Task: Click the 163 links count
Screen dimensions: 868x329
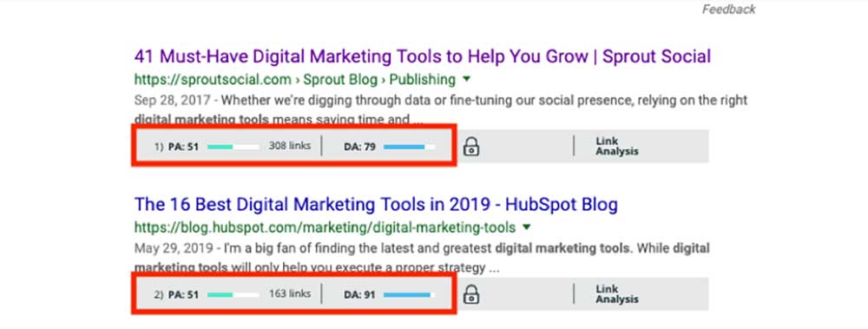Action: [x=290, y=294]
